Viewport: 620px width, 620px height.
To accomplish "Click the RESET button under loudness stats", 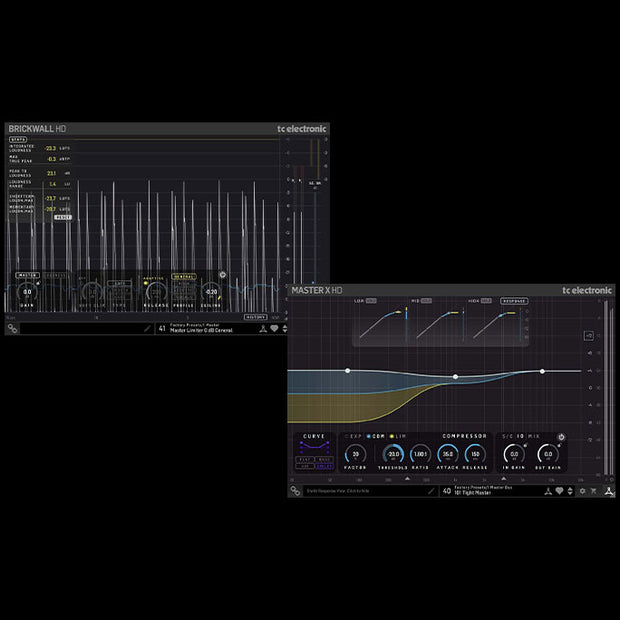I will (63, 217).
